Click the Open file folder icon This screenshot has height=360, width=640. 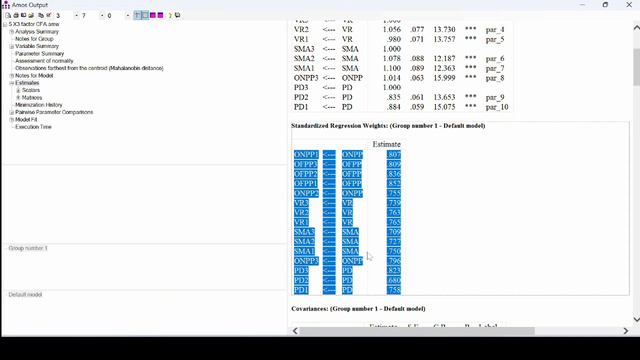tap(31, 16)
